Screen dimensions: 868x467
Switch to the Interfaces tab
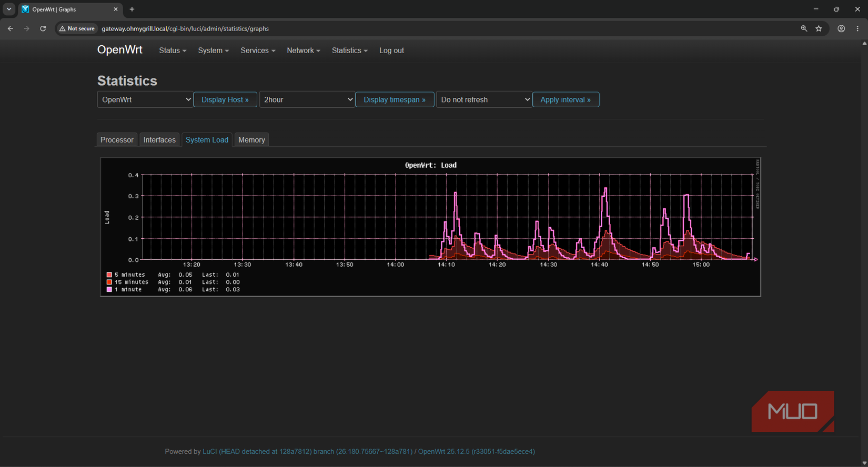pyautogui.click(x=159, y=140)
